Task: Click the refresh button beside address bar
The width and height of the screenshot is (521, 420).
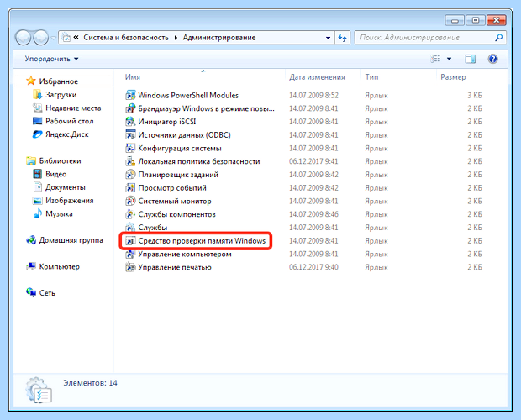Action: [x=343, y=38]
